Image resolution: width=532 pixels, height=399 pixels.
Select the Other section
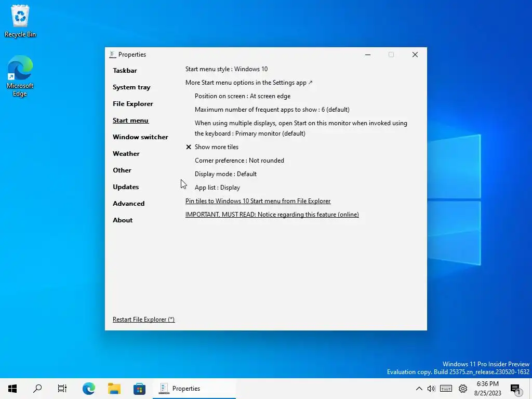click(x=122, y=170)
